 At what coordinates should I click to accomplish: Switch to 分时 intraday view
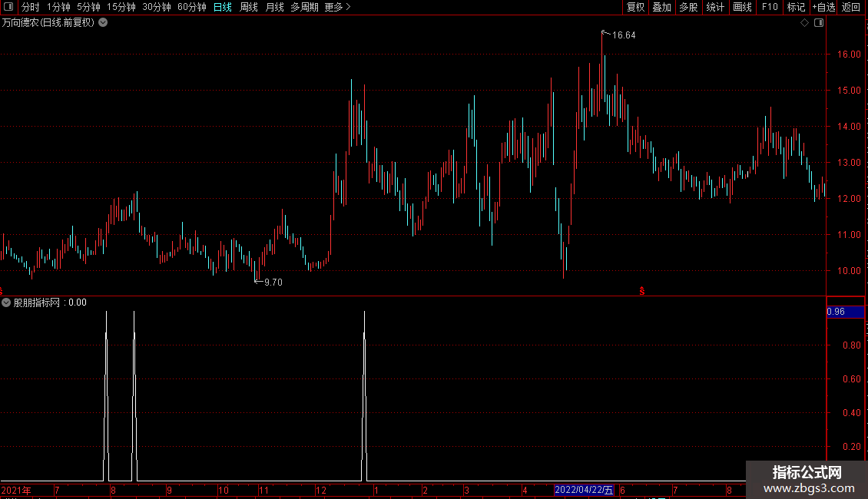(31, 7)
